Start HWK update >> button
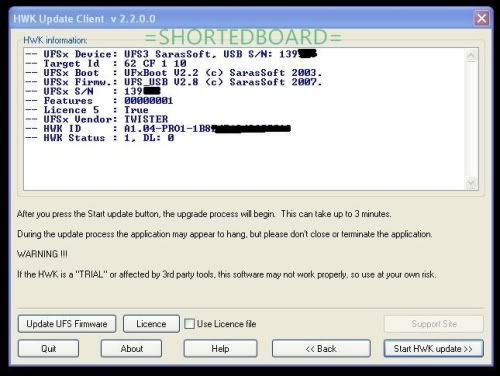 pos(433,349)
